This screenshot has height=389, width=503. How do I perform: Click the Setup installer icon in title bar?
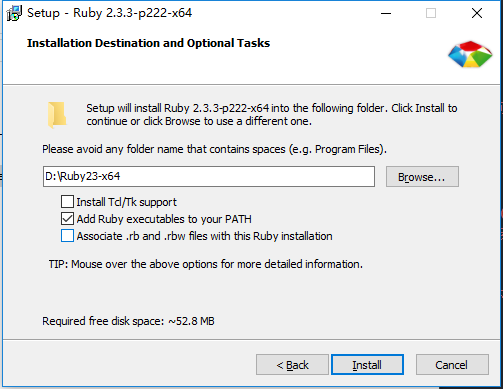coord(14,13)
